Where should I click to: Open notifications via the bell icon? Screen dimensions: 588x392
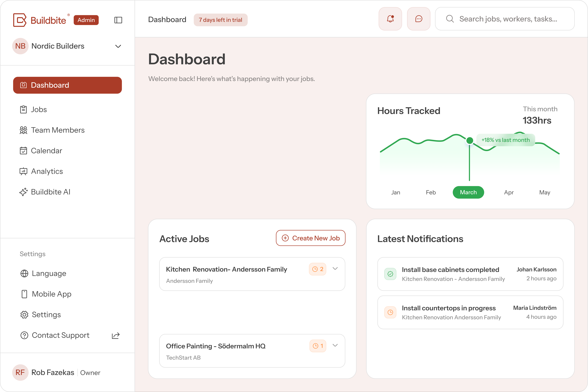tap(390, 19)
